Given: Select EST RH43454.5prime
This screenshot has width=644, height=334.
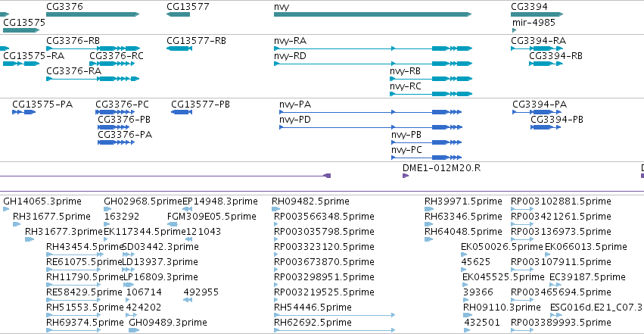Looking at the screenshot, I should (x=75, y=254).
